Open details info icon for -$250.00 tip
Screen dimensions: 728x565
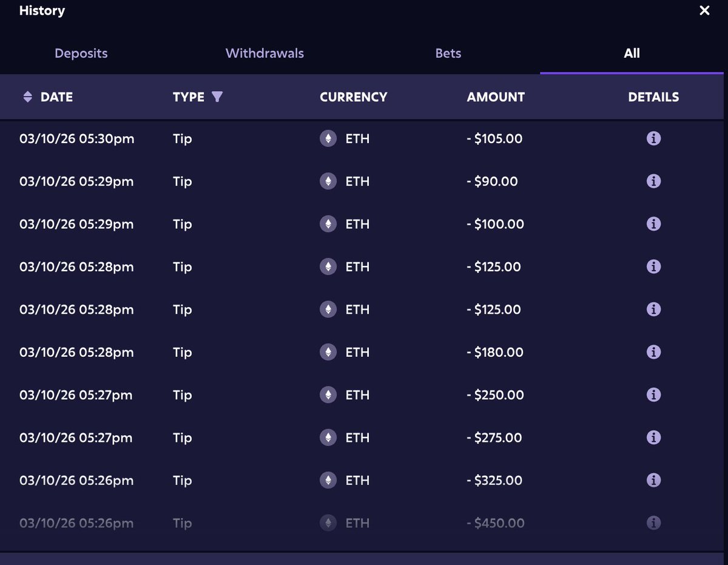click(653, 395)
